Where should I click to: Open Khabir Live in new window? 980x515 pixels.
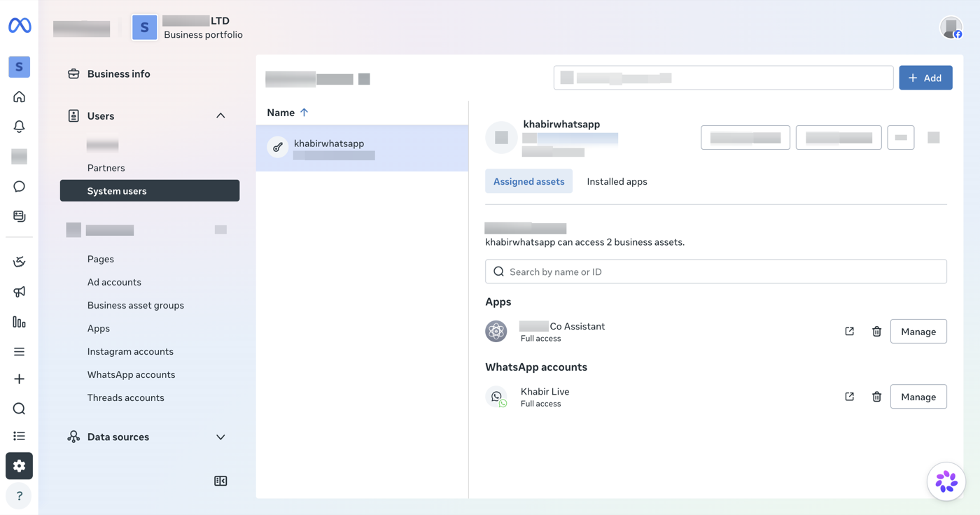click(x=850, y=397)
